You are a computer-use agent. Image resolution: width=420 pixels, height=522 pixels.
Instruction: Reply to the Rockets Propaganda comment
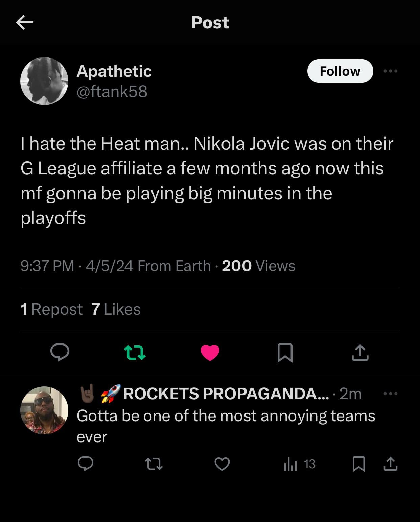point(86,464)
